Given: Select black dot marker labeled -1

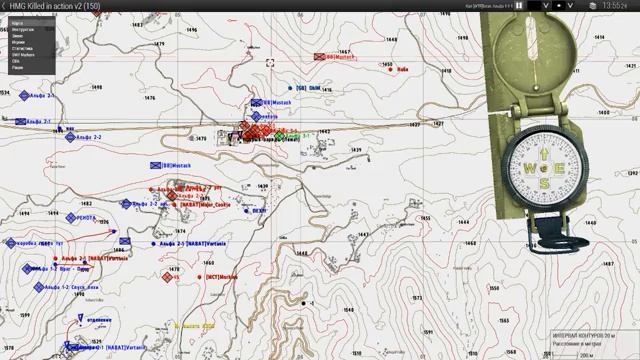Looking at the screenshot, I should 303,303.
